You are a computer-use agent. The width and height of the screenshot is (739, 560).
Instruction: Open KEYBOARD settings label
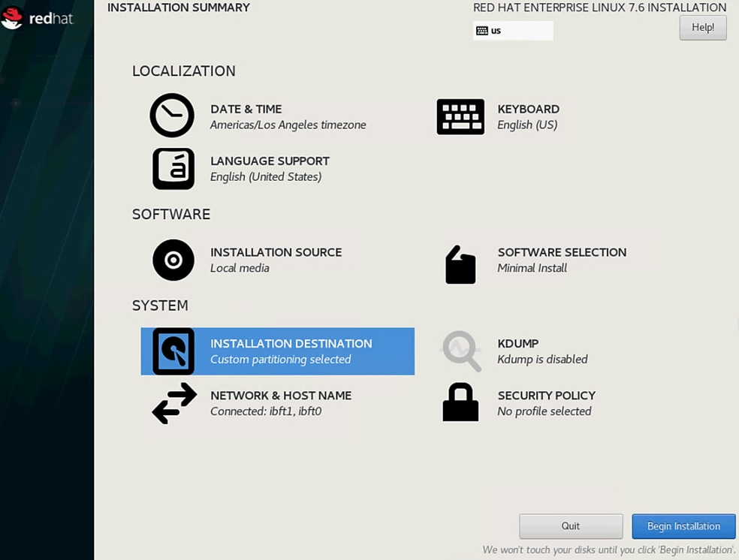click(x=528, y=110)
